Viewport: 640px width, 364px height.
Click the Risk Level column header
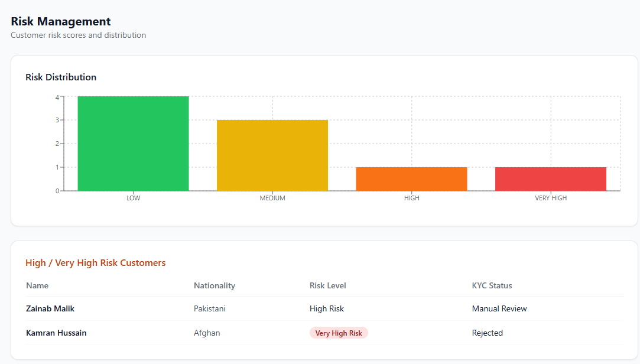(x=328, y=285)
